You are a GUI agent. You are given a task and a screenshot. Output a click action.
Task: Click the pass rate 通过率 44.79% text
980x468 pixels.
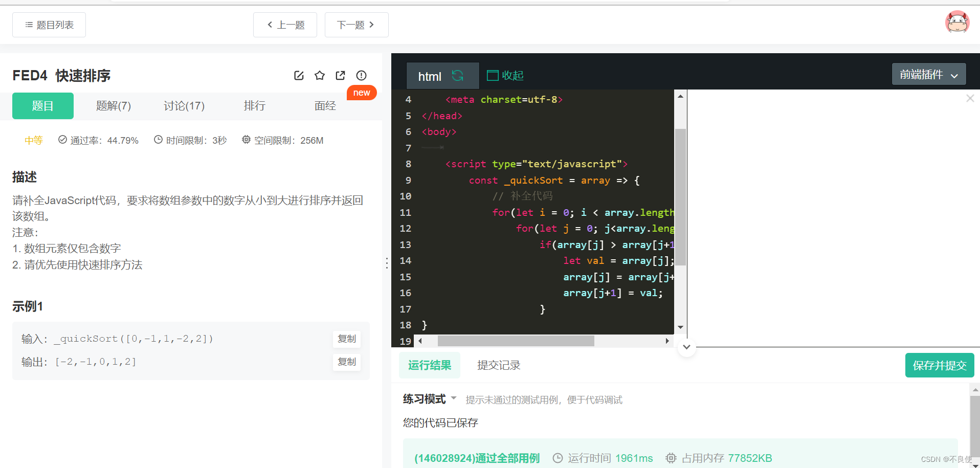(98, 140)
